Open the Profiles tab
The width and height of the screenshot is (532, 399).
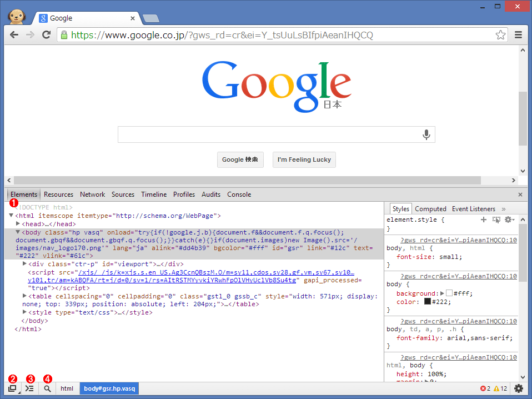184,194
